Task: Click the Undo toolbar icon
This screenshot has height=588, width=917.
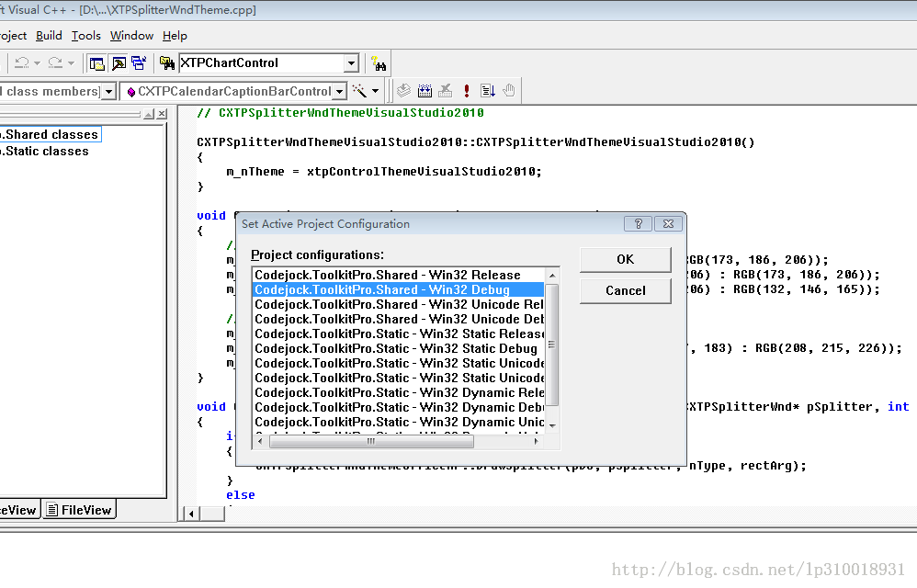Action: coord(22,62)
